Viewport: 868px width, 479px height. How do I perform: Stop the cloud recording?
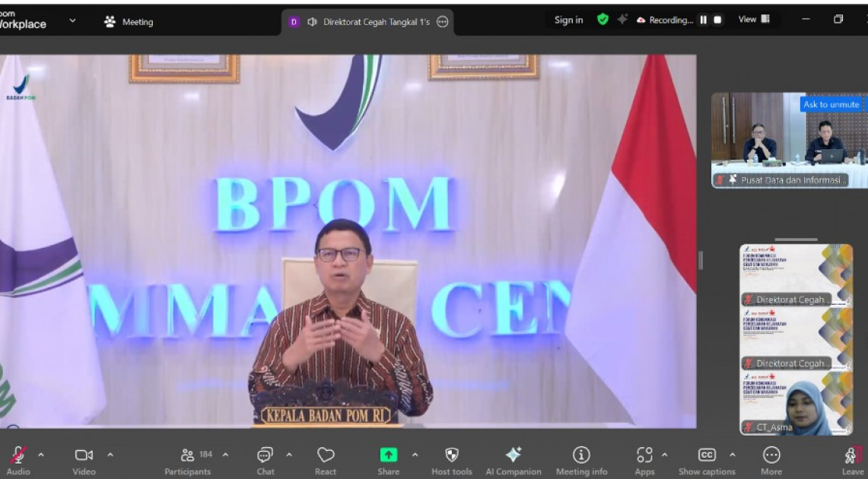coord(716,19)
